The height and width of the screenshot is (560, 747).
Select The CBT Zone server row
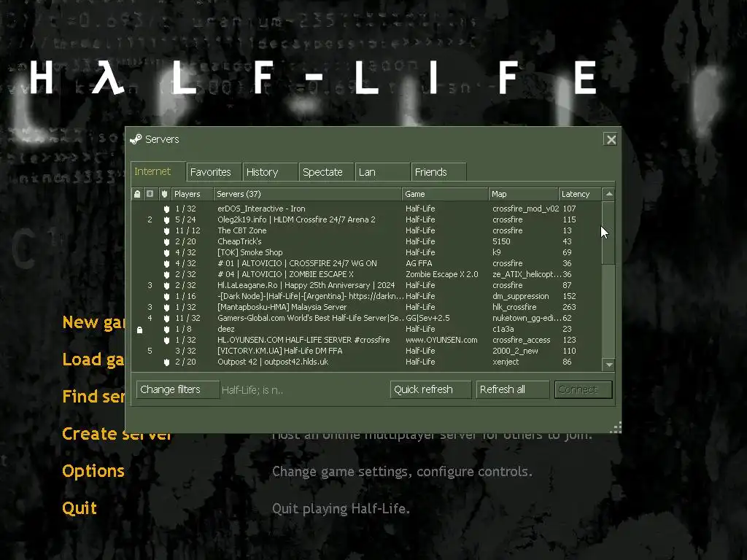click(366, 231)
